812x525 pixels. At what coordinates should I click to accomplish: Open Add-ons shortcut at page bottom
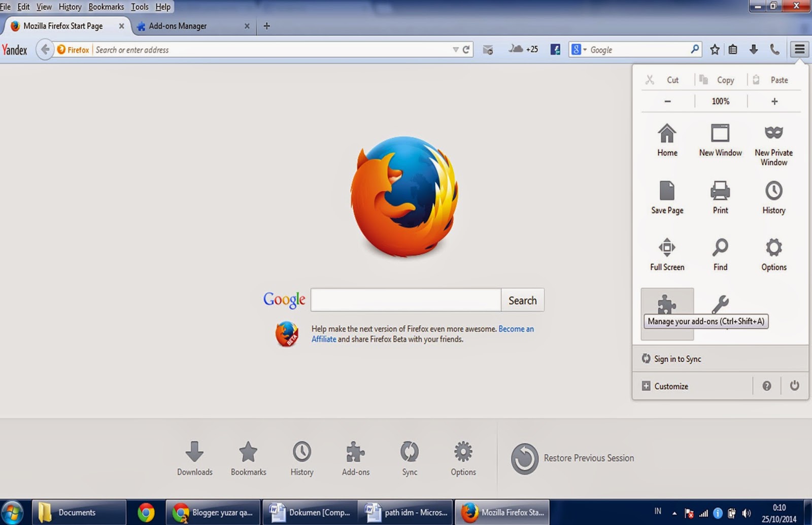(x=356, y=459)
